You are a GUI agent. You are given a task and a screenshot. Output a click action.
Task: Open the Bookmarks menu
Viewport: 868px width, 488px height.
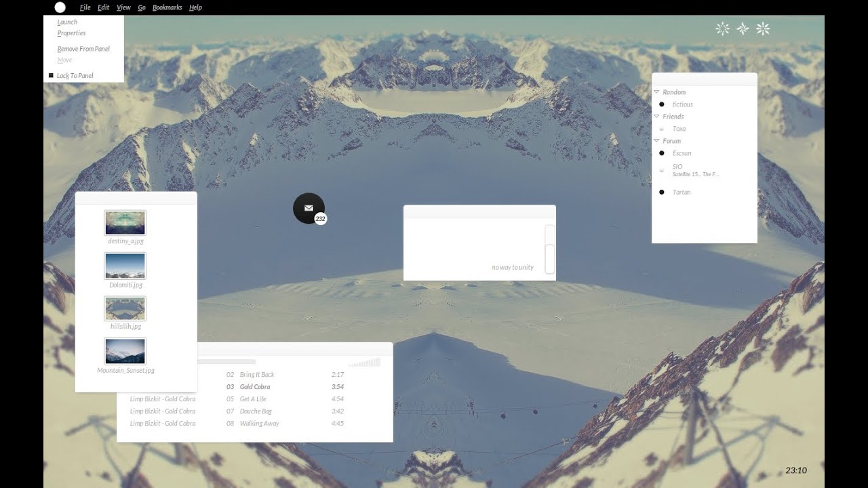click(x=167, y=7)
